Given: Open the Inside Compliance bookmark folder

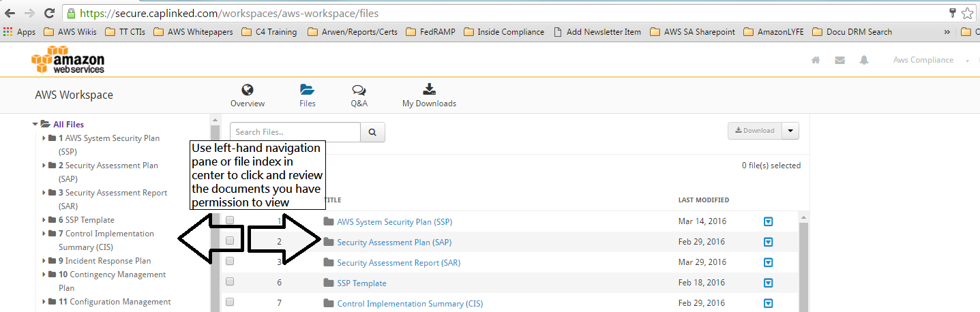Looking at the screenshot, I should click(505, 31).
